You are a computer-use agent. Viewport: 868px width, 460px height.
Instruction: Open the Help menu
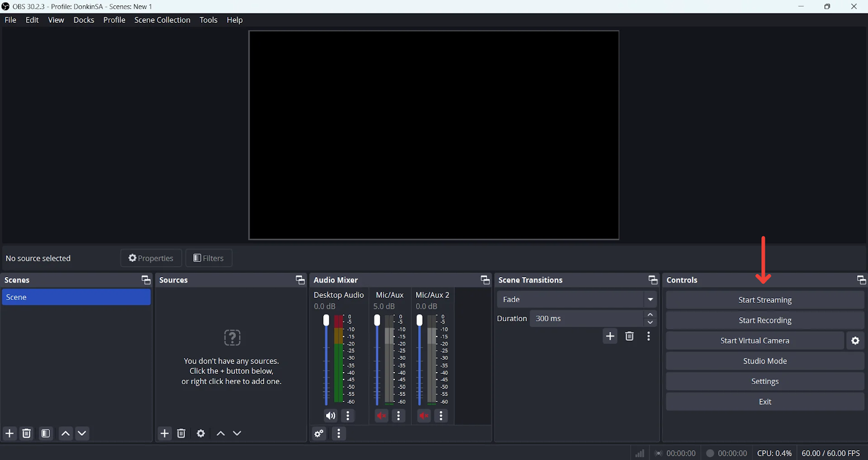coord(235,20)
